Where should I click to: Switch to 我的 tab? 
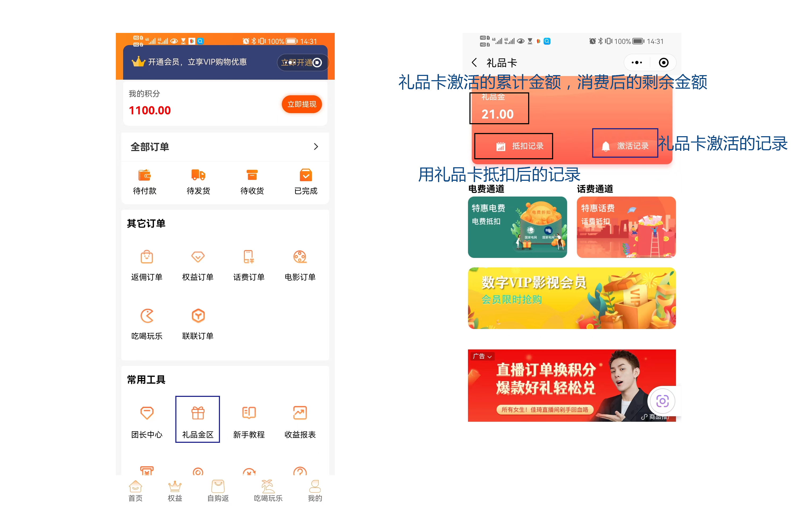coord(315,491)
